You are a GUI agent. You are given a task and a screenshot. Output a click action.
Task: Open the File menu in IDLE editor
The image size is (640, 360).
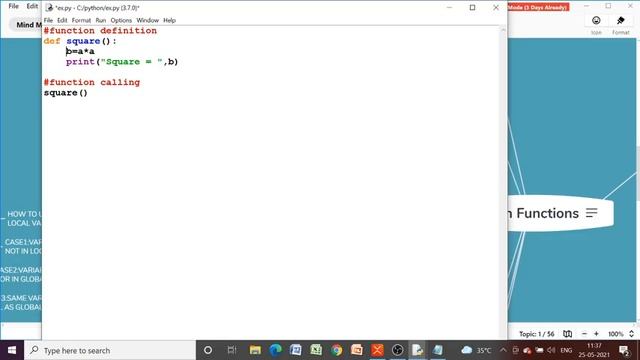tap(48, 20)
